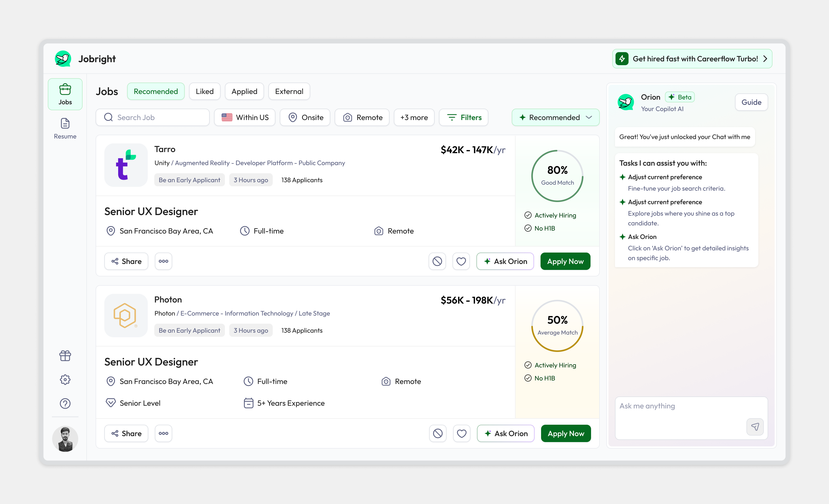The image size is (829, 504).
Task: Click the help question mark icon
Action: (65, 404)
